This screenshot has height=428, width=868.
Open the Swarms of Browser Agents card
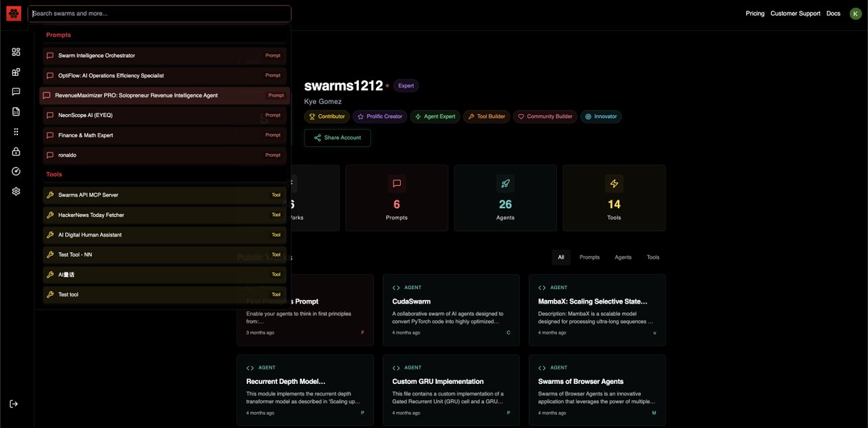point(597,390)
